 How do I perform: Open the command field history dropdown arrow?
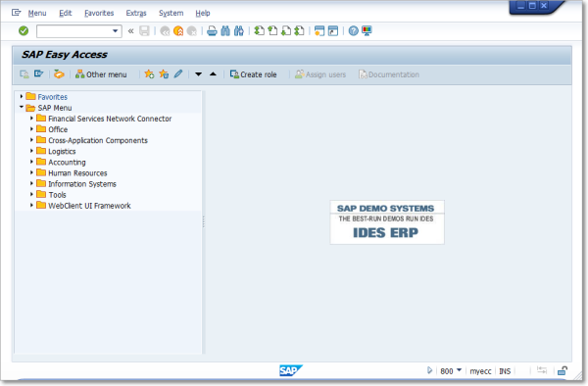[115, 30]
